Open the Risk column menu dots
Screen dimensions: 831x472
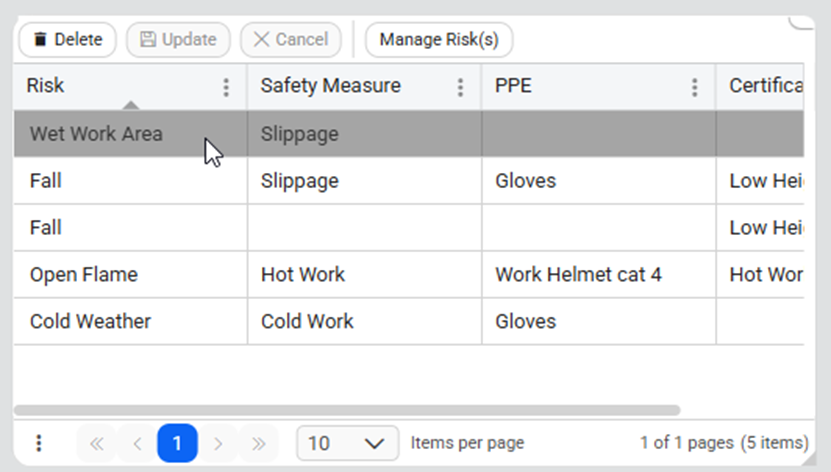[x=226, y=88]
